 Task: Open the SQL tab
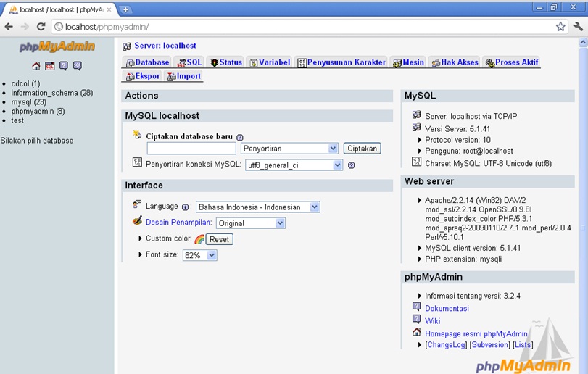189,62
